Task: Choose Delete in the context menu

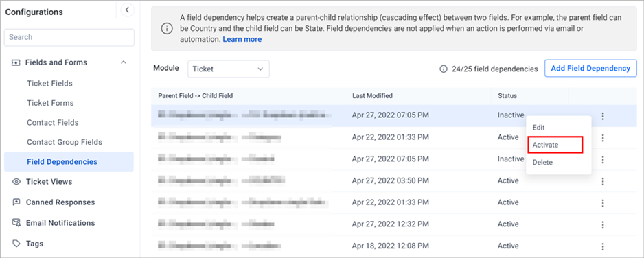Action: 542,162
